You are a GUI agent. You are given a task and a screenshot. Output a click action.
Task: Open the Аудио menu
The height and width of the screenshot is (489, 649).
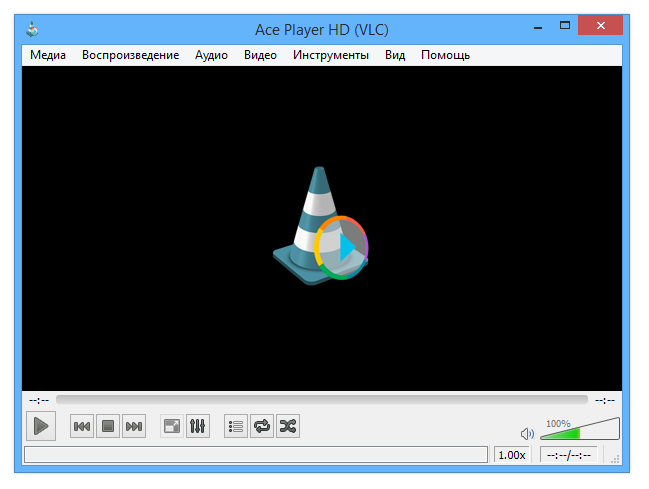211,55
